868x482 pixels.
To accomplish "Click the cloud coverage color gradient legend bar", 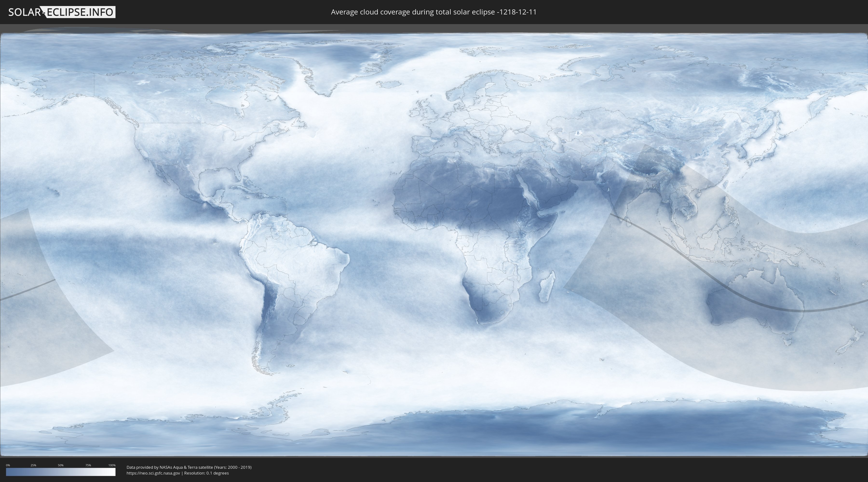I will (61, 472).
